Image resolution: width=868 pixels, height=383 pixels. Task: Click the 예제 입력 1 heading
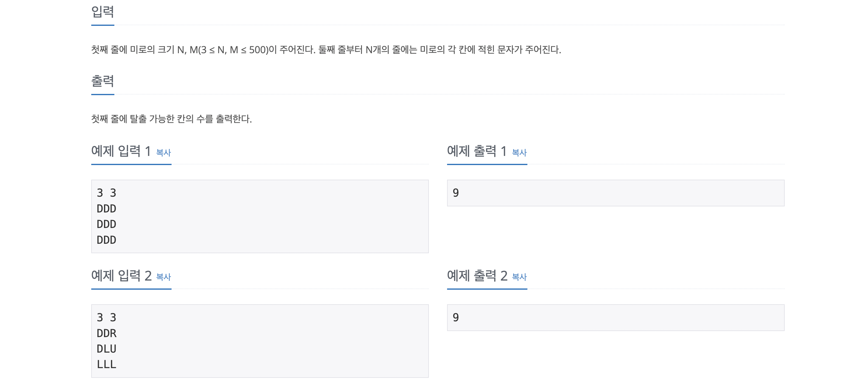coord(121,151)
